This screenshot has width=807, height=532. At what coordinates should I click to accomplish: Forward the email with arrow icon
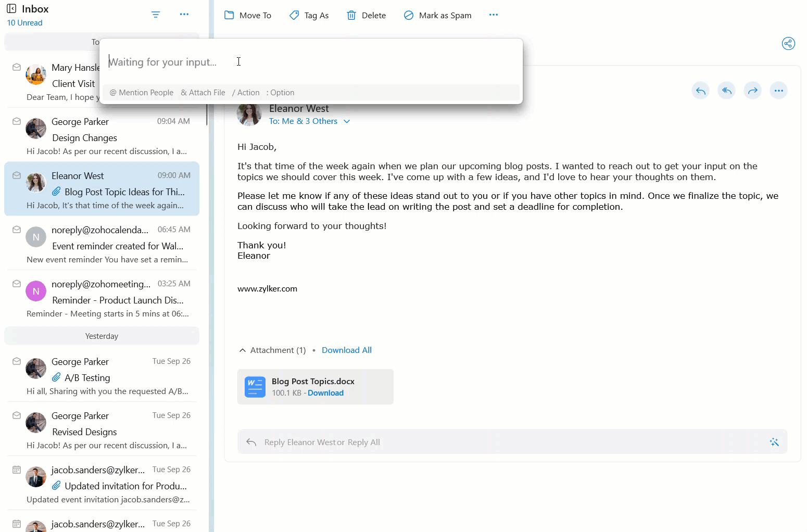point(753,91)
